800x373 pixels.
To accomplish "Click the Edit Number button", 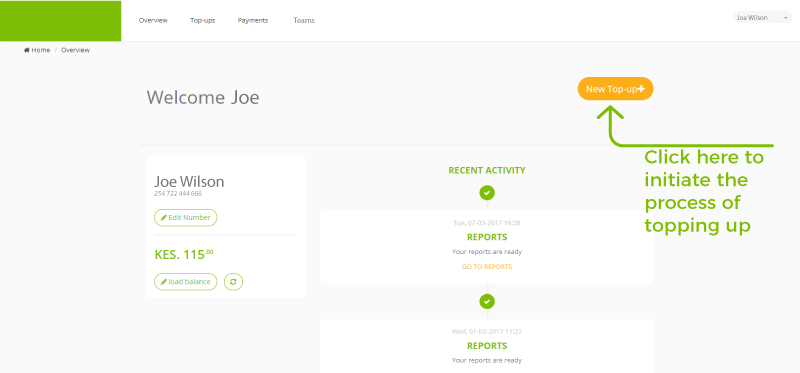I will (186, 217).
